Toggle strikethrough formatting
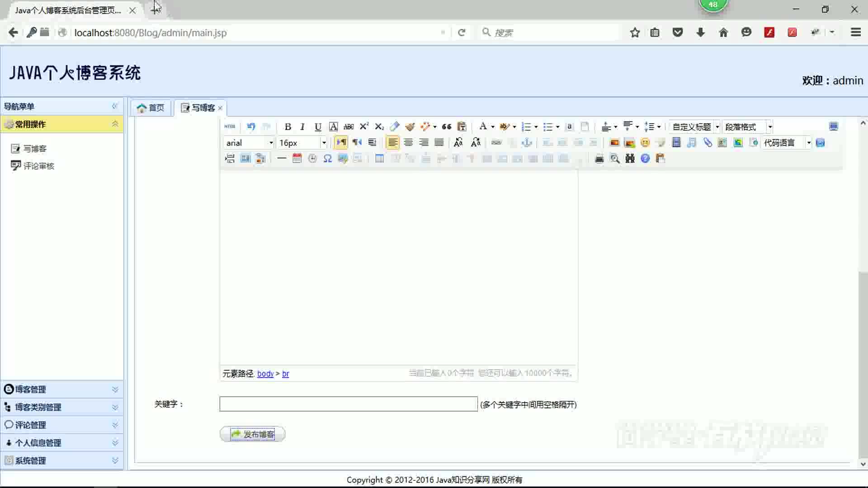 [x=349, y=127]
